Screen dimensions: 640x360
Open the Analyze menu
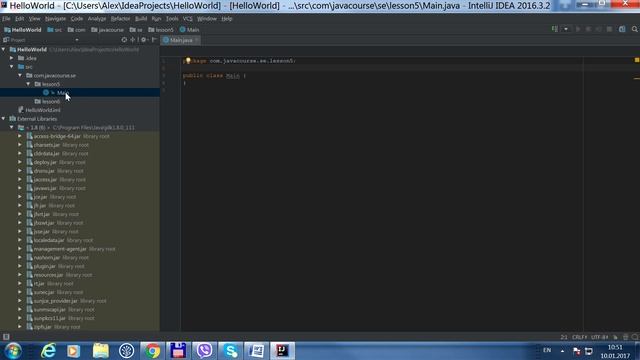click(97, 19)
